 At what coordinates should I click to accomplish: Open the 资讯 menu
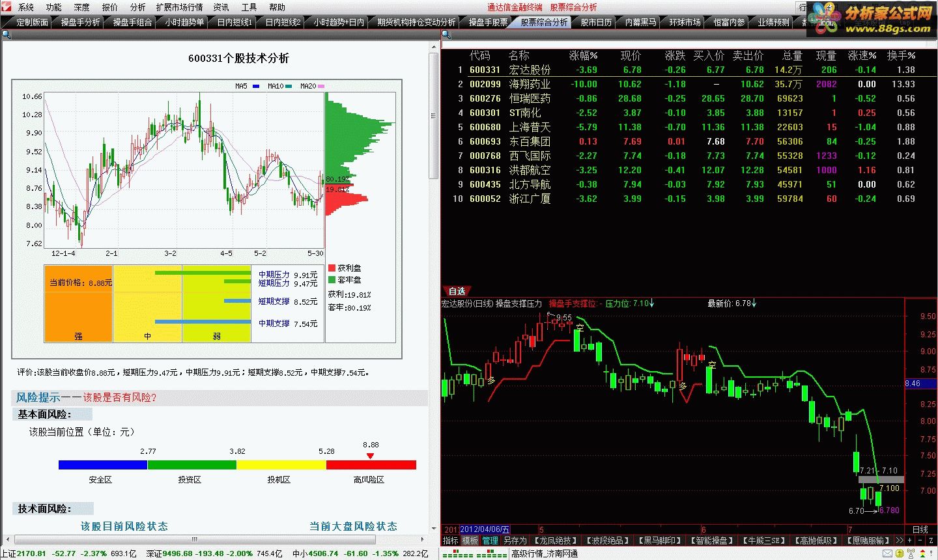(221, 7)
